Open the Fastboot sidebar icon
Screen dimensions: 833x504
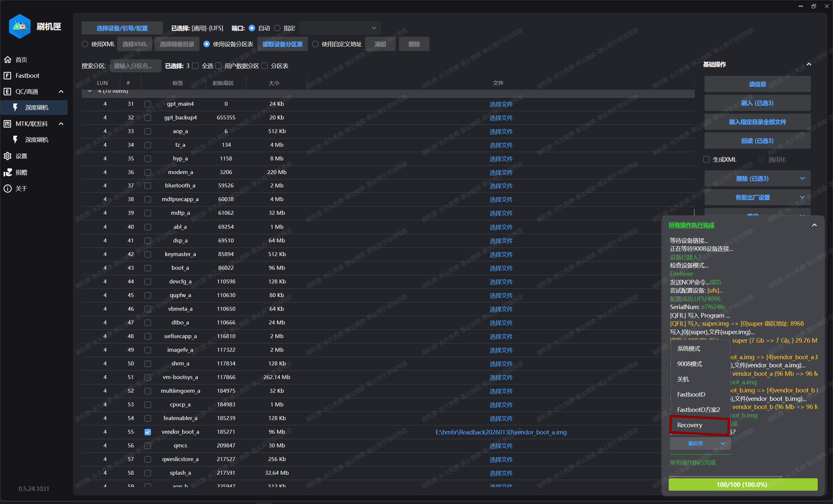[x=7, y=75]
